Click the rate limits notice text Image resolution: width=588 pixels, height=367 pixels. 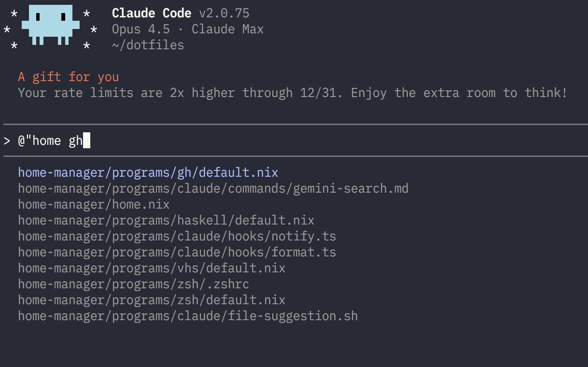(293, 93)
